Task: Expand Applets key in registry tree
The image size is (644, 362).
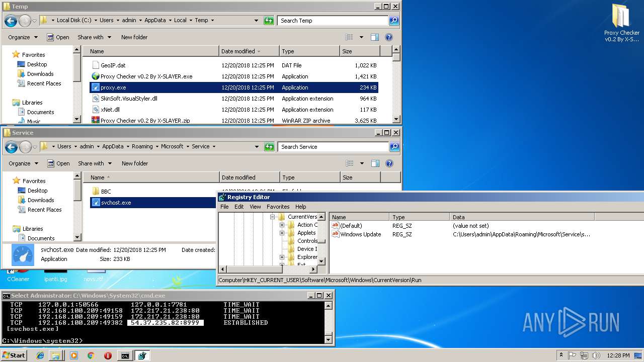Action: click(x=282, y=233)
